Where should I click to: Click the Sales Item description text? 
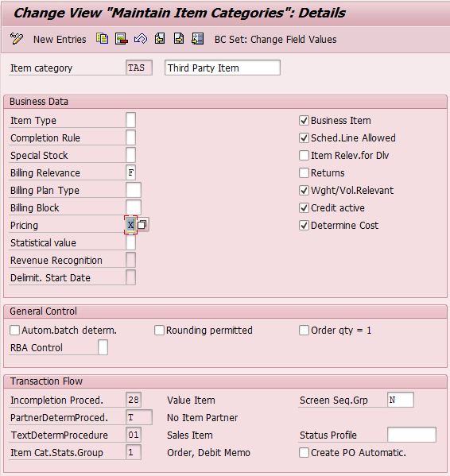190,435
